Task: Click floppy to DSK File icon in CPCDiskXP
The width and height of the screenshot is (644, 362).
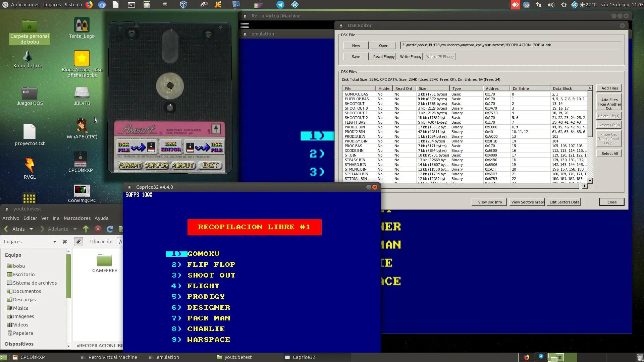Action: point(204,147)
